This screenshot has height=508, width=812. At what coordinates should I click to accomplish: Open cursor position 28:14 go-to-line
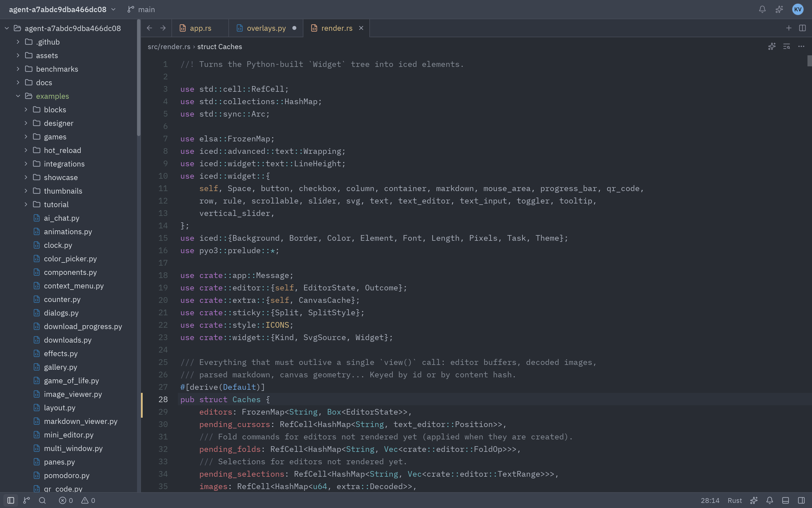coord(710,500)
